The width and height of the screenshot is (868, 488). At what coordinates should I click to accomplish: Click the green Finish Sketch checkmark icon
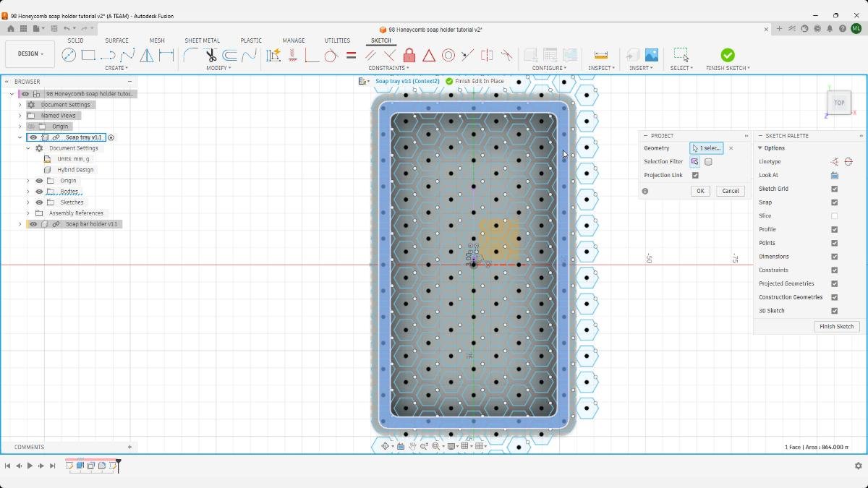pos(728,55)
